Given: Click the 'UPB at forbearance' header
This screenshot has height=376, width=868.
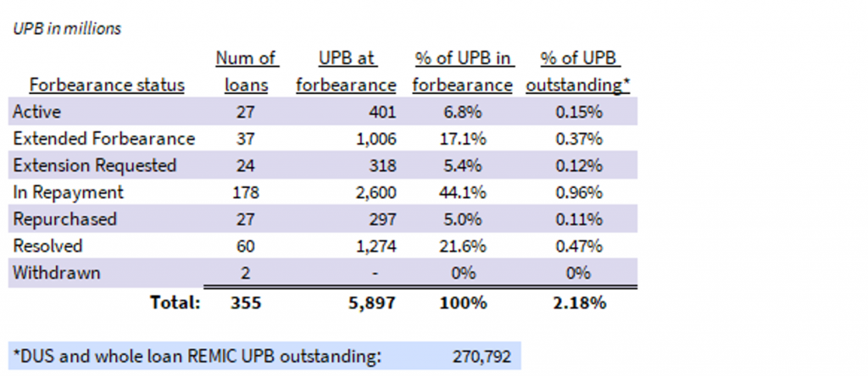Looking at the screenshot, I should tap(346, 72).
